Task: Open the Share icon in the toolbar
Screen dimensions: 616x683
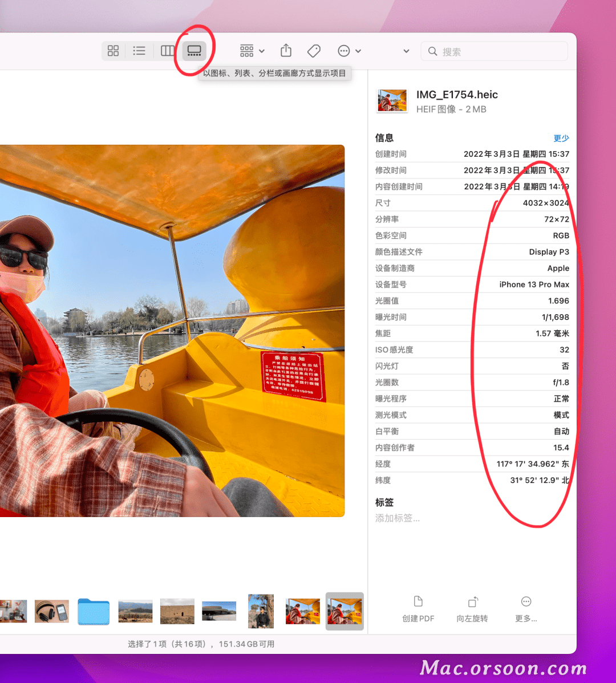Action: 286,51
